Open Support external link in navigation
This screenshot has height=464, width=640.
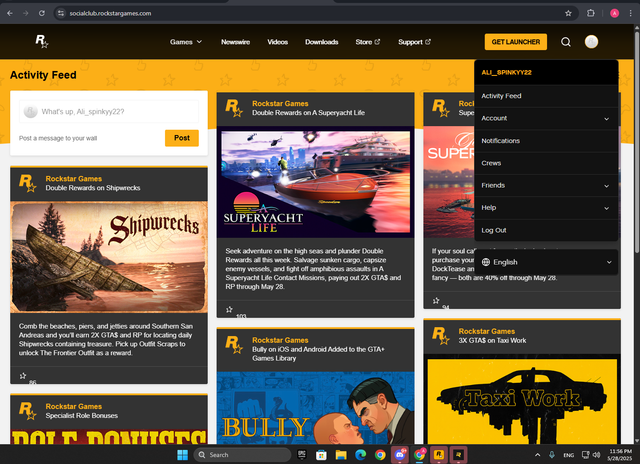(x=414, y=42)
